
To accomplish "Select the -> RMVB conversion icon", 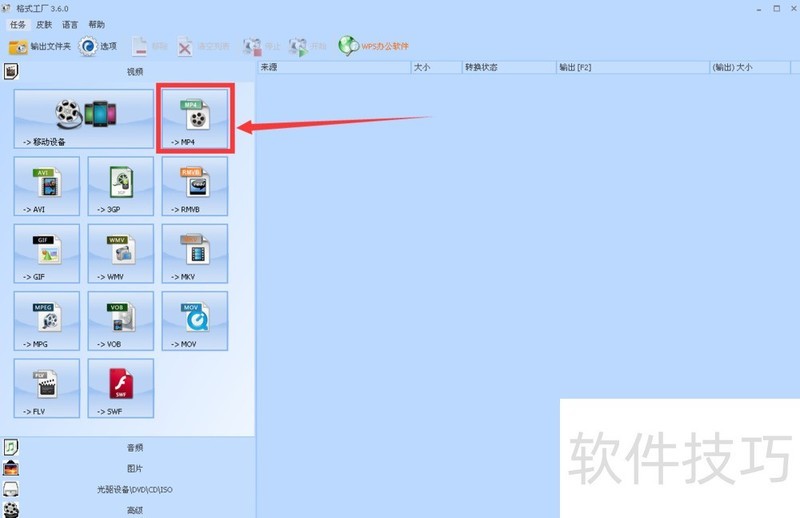I will pos(195,186).
